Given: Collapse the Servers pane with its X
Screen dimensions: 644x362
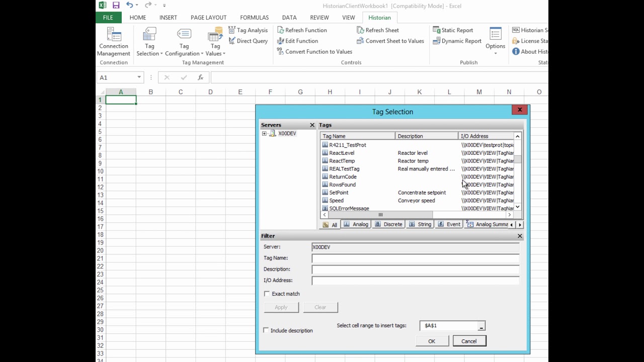Looking at the screenshot, I should (312, 125).
